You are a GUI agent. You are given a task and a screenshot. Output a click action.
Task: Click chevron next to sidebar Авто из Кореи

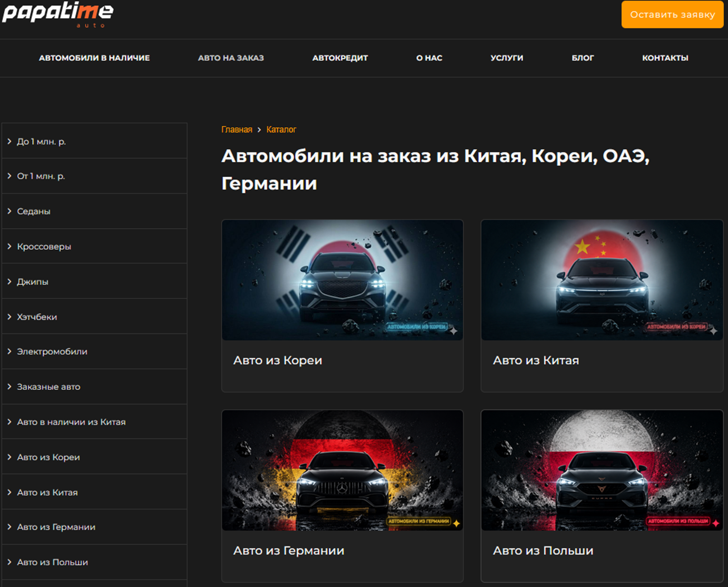[x=9, y=457]
